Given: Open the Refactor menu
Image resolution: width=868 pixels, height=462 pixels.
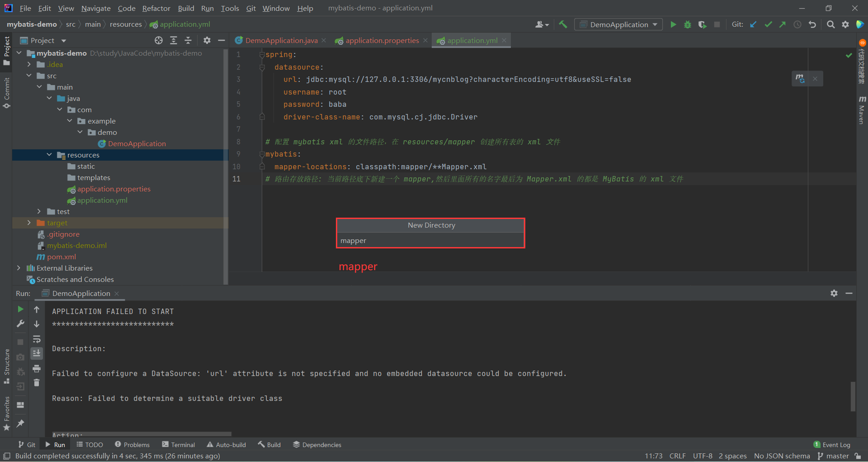Looking at the screenshot, I should [x=156, y=8].
